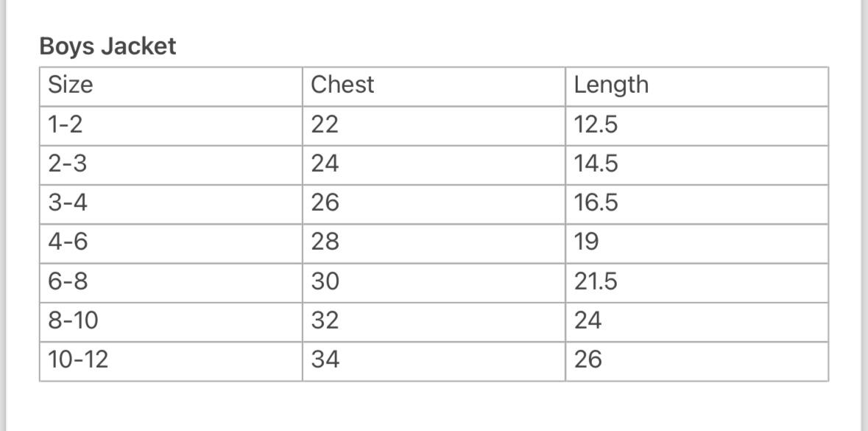This screenshot has width=868, height=431.
Task: Click the size 2-3 cell
Action: (67, 164)
